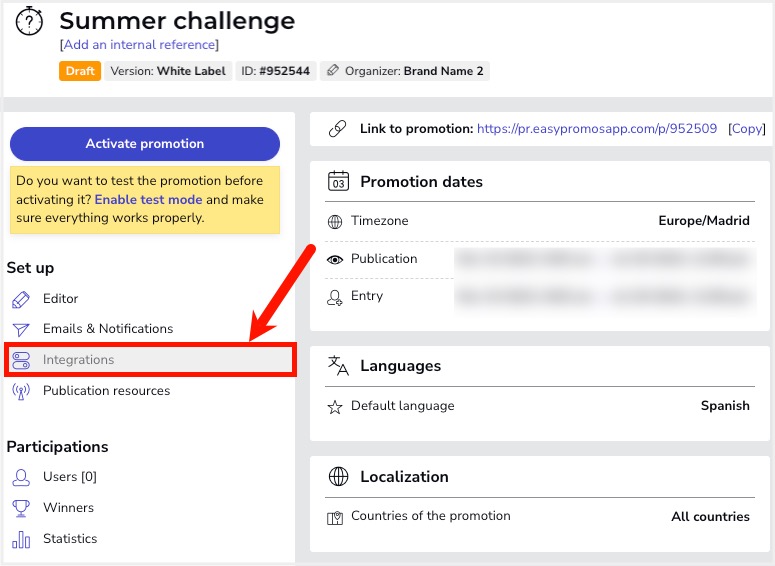This screenshot has width=775, height=566.
Task: Click the translate icon beside Languages
Action: coord(339,365)
